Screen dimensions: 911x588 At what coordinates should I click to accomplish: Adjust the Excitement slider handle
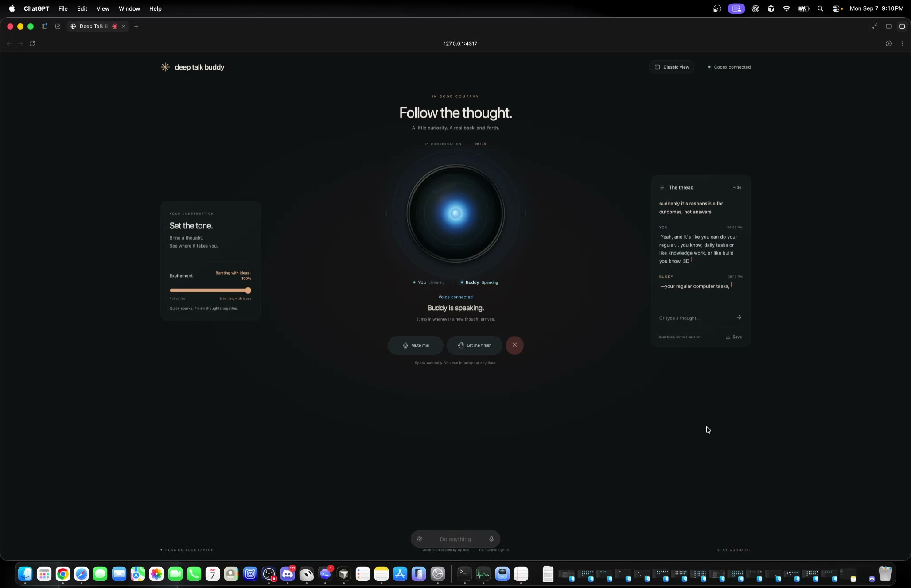point(248,290)
